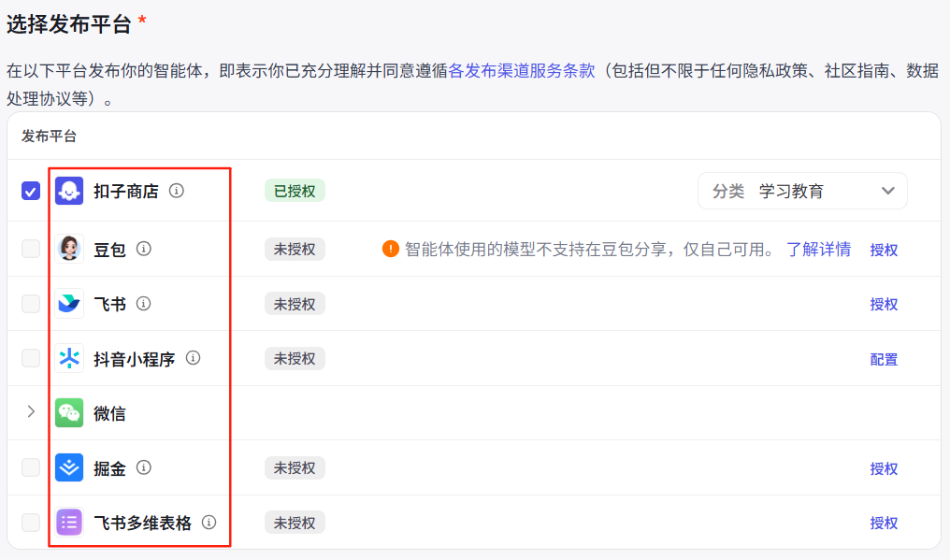The width and height of the screenshot is (950, 560).
Task: Tick the 飞书 platform checkbox
Action: click(31, 304)
